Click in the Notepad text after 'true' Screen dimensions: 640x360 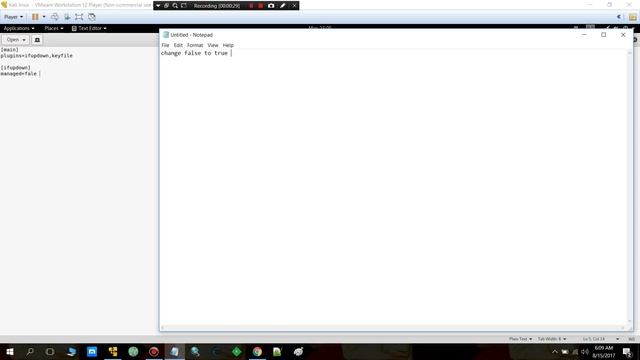(x=230, y=53)
